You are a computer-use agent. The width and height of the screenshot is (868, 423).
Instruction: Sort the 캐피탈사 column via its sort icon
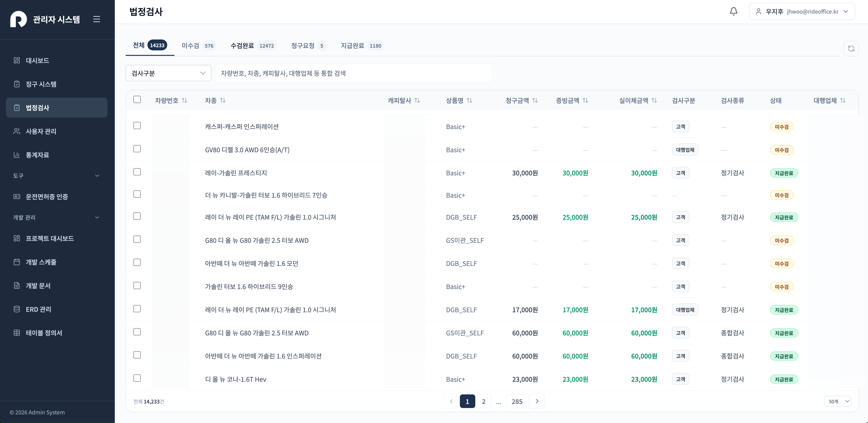point(417,101)
